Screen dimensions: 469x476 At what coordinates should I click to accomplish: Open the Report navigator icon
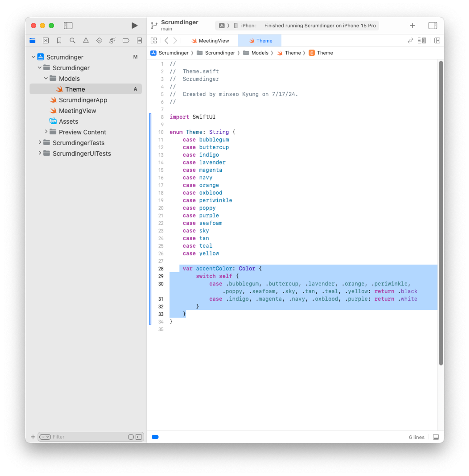pos(140,41)
